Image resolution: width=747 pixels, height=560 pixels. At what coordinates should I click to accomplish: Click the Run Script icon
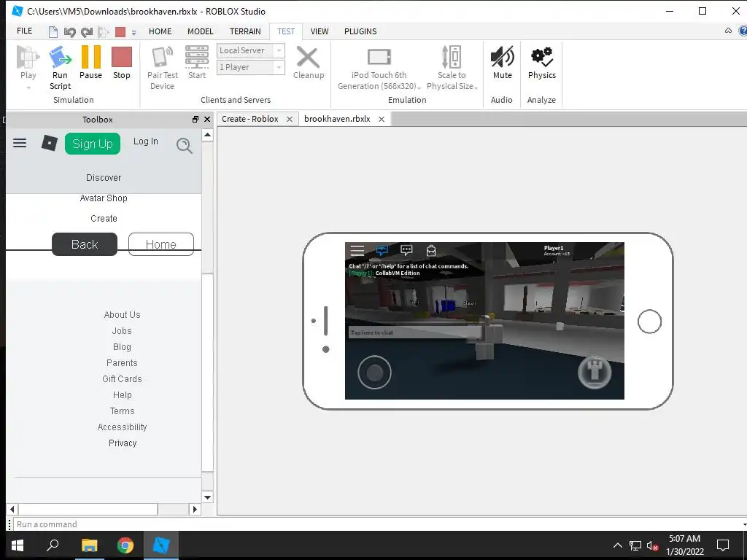click(x=60, y=57)
